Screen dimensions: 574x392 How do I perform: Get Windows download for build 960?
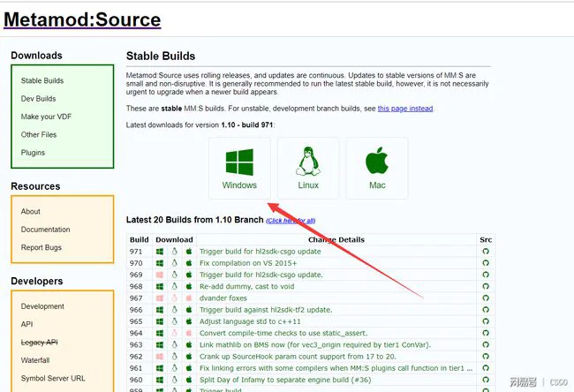[160, 380]
